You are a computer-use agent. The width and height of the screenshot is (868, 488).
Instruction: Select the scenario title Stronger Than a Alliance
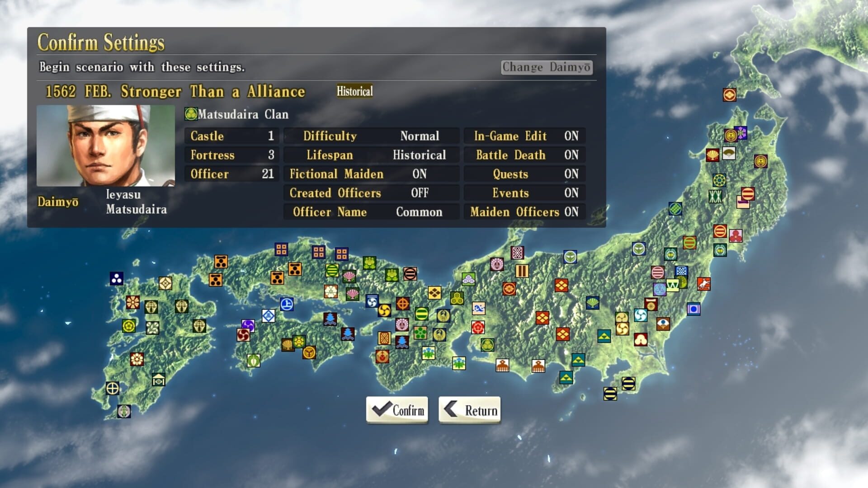tap(212, 92)
